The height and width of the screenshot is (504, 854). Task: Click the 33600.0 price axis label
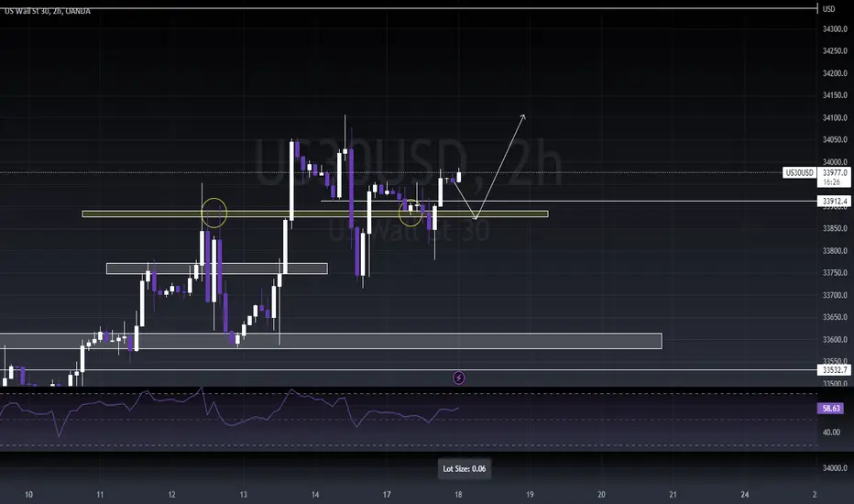(835, 339)
